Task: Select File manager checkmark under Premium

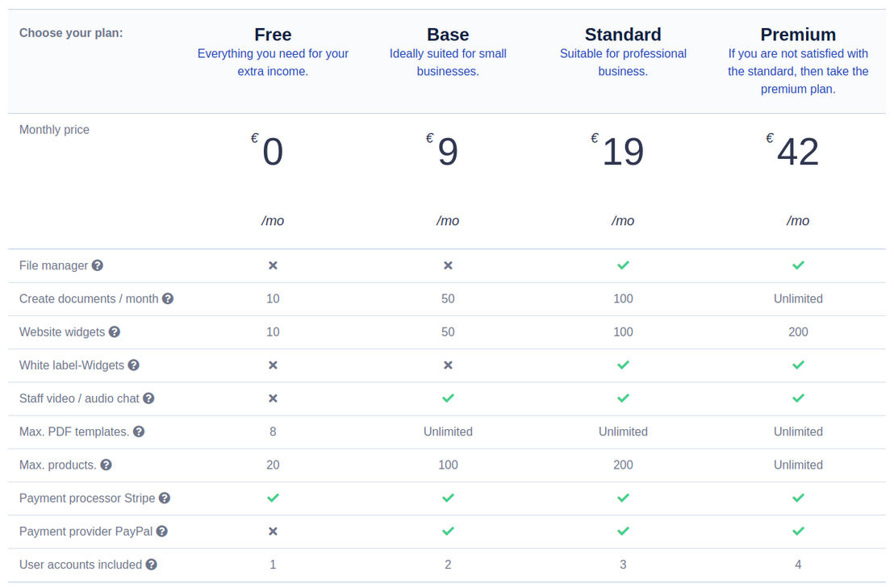Action: point(798,265)
